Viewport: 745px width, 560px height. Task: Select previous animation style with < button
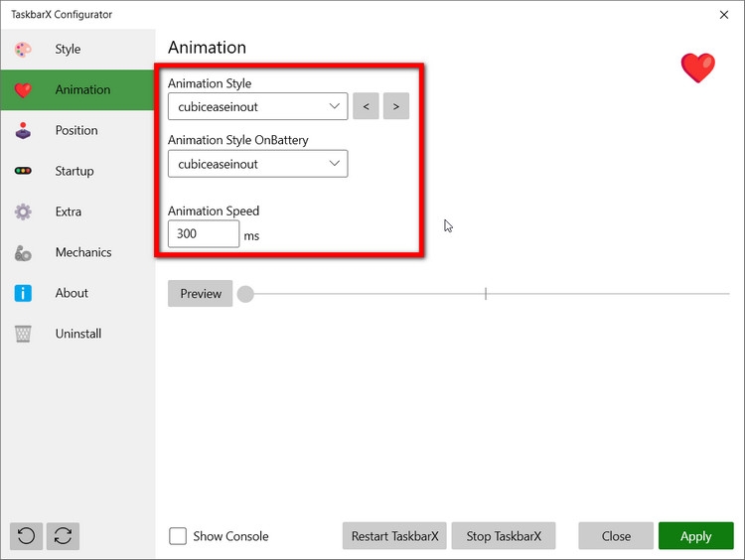point(366,106)
